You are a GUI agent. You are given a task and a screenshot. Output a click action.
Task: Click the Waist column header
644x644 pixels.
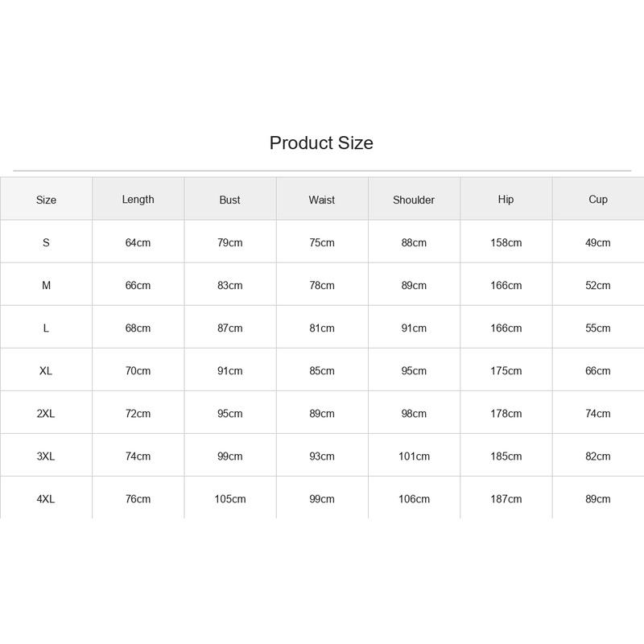pos(321,200)
